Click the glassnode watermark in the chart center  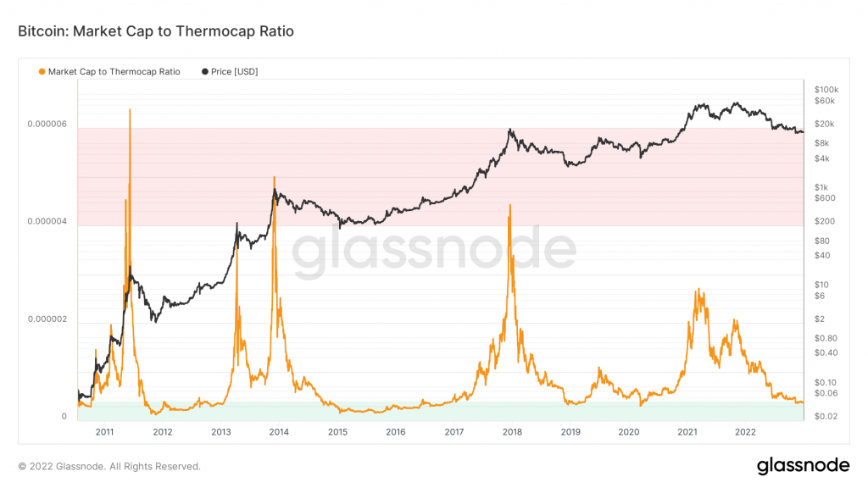click(434, 250)
